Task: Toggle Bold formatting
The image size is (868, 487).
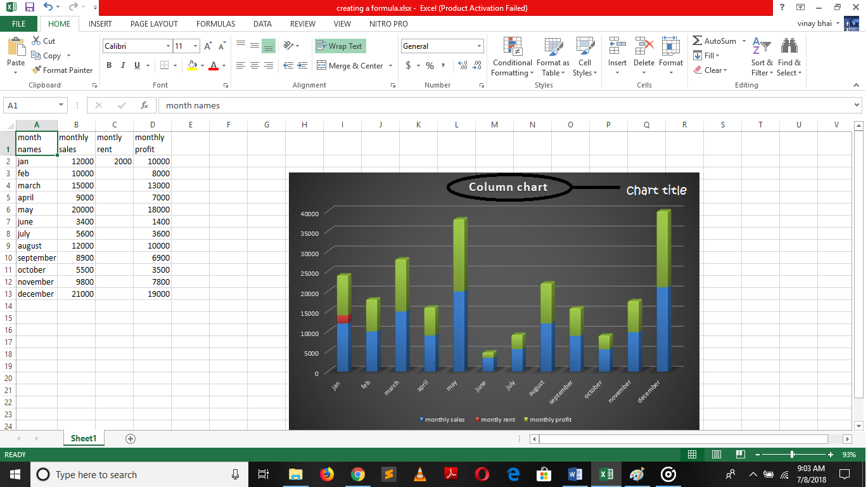Action: (x=109, y=65)
